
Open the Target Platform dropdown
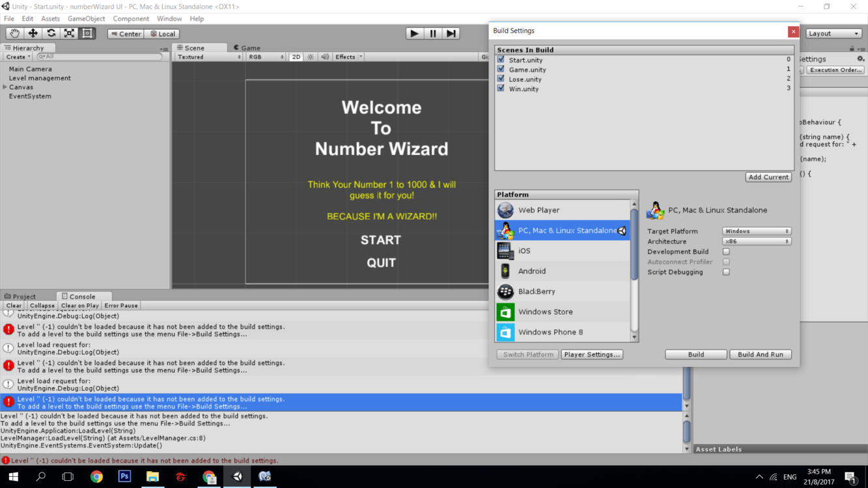[756, 230]
